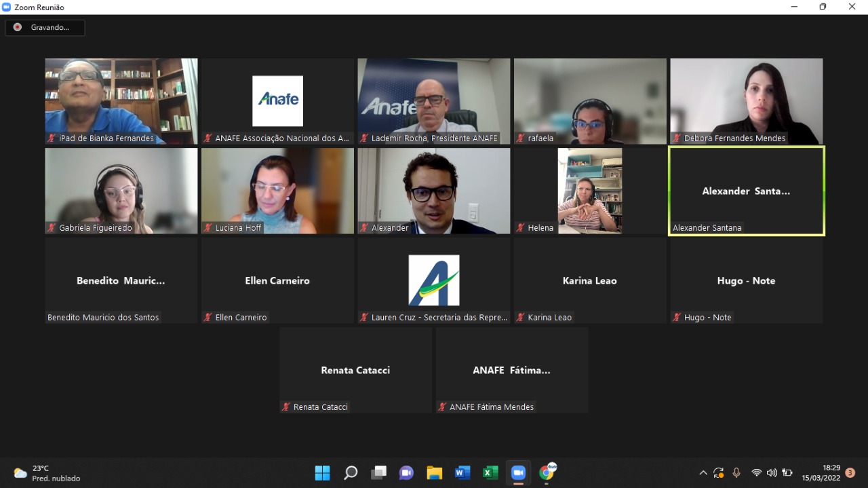This screenshot has width=868, height=488.
Task: Open the notification center badge
Action: point(850,473)
